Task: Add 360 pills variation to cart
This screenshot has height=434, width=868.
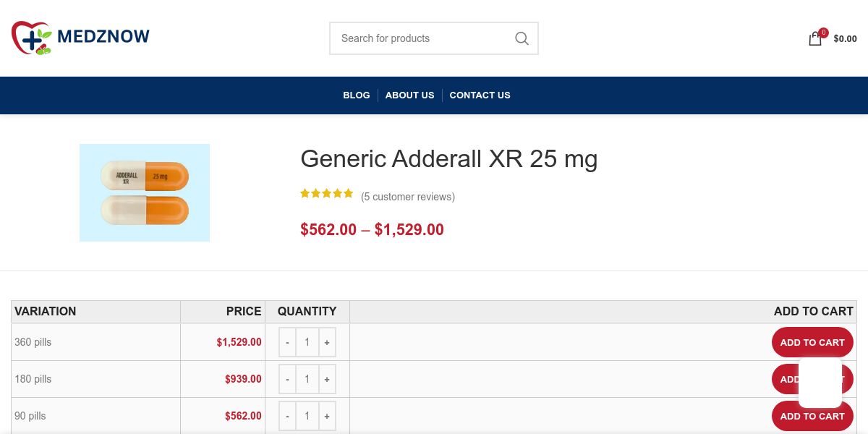Action: 812,342
